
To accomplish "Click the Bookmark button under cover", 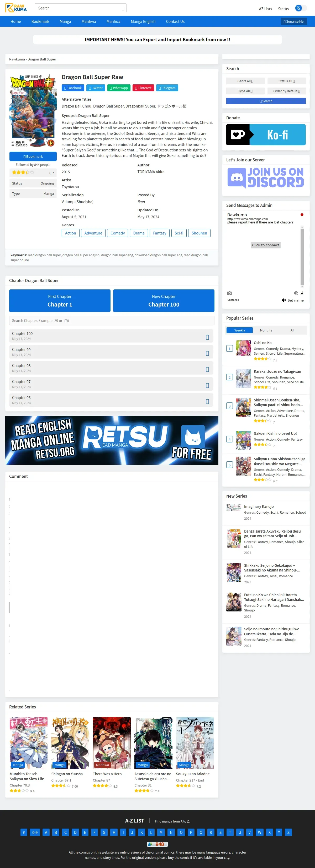I will tap(33, 156).
